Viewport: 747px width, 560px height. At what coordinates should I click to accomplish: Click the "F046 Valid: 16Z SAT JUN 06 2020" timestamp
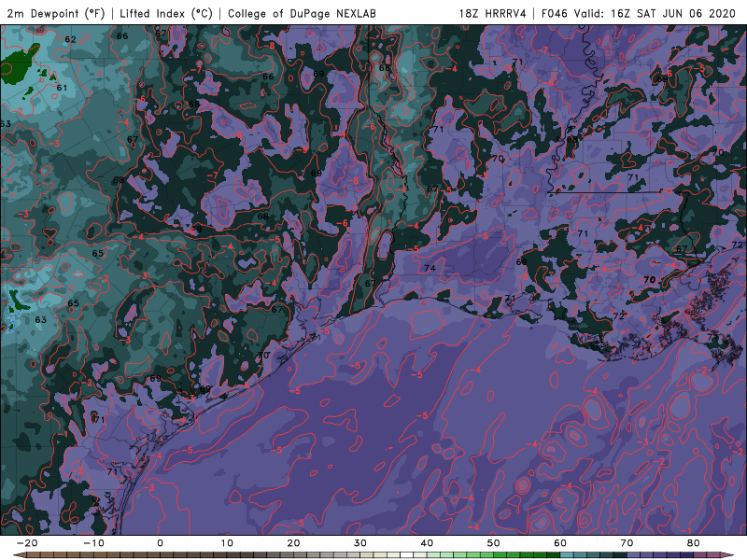click(x=639, y=13)
